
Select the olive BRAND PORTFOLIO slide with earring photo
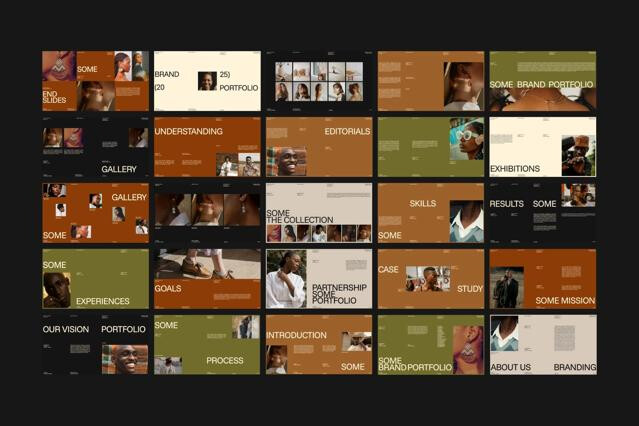click(x=431, y=344)
